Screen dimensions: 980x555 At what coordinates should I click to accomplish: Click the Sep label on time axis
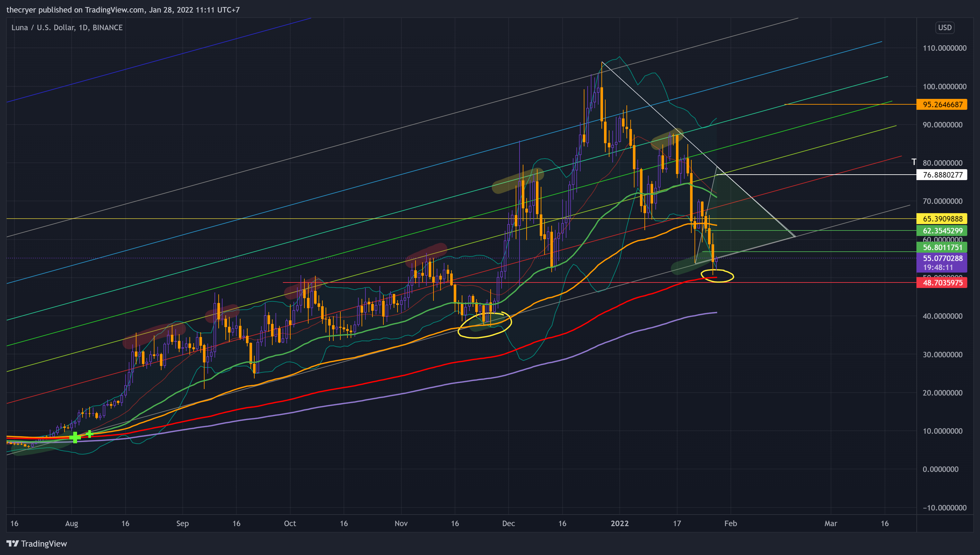[182, 523]
